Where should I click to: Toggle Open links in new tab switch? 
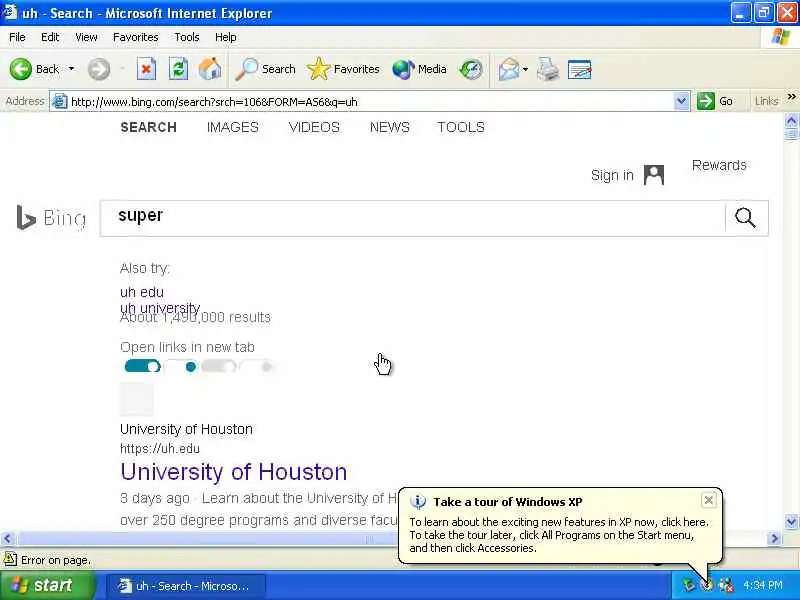pos(142,366)
